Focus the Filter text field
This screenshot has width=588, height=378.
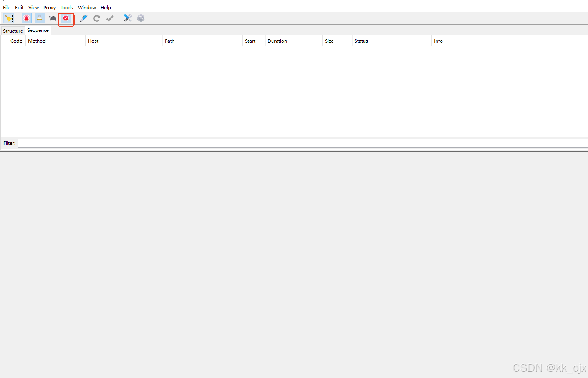[303, 143]
